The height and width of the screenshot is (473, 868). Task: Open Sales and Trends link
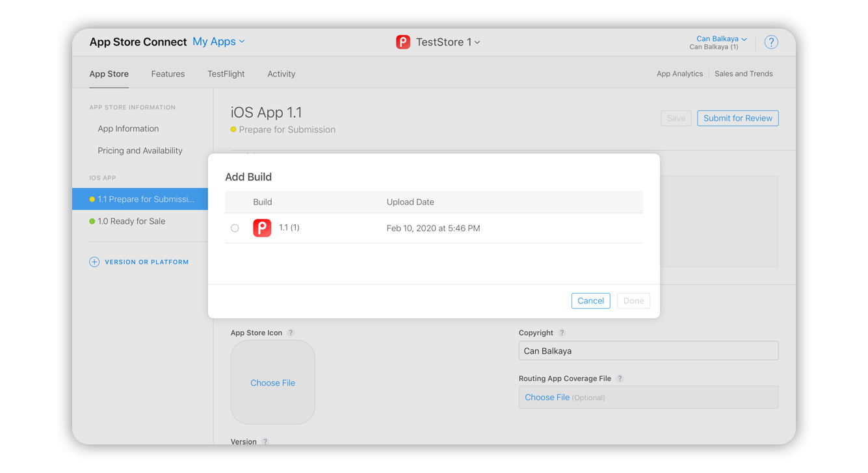(x=744, y=74)
